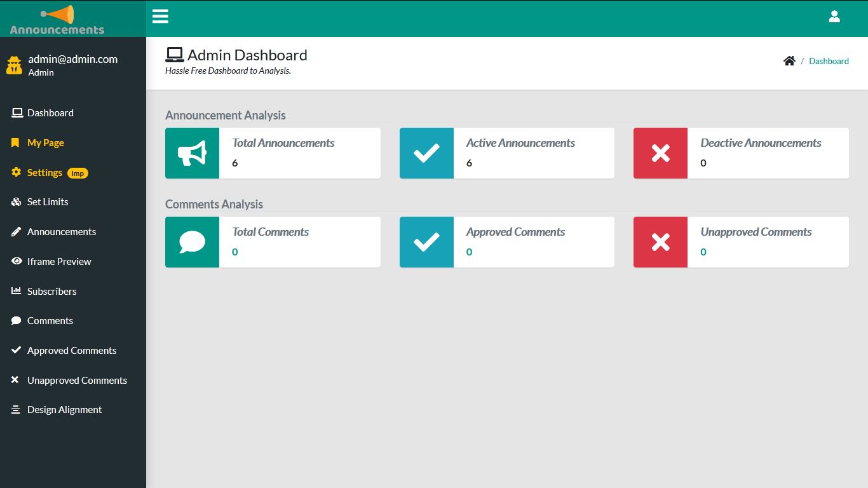This screenshot has width=868, height=488.
Task: Click the Unapproved Comments red cross tile
Action: click(660, 242)
